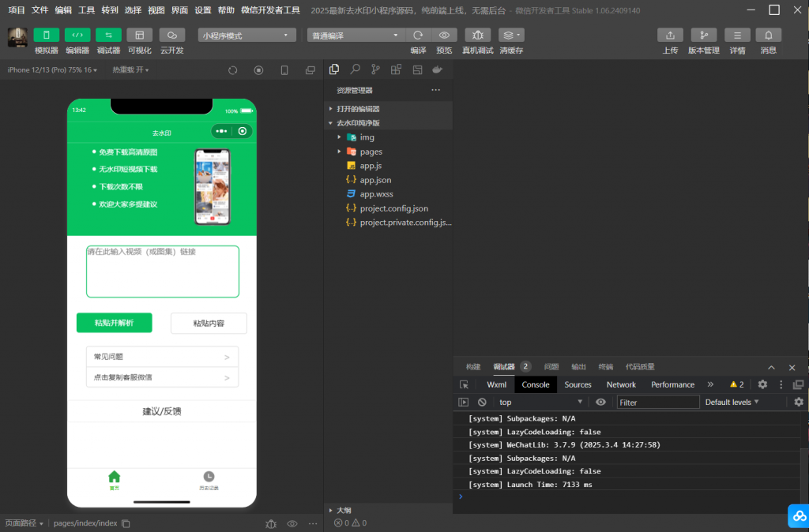Click the Clear Cache (清缓存) layers icon

[511, 36]
